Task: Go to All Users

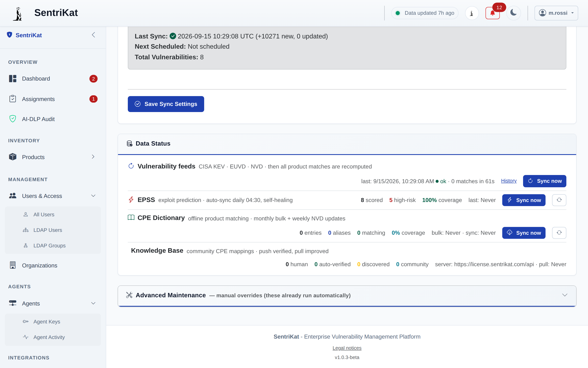Action: coord(53,214)
